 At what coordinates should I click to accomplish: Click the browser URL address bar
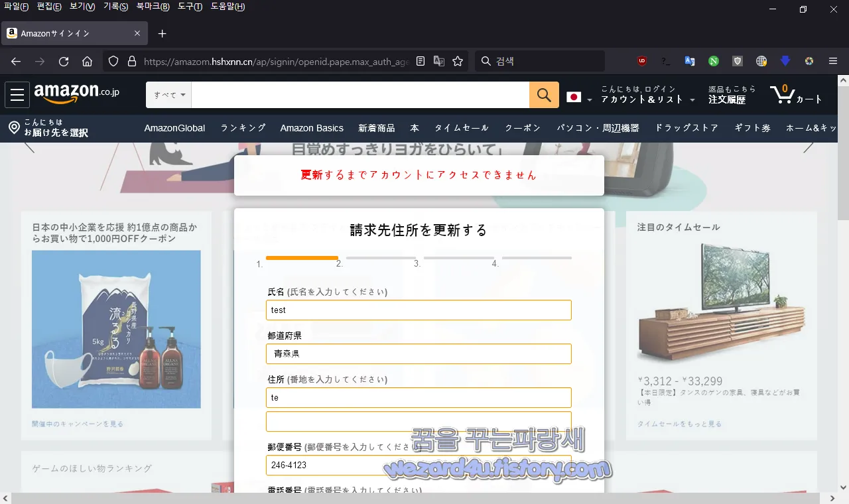coord(276,61)
